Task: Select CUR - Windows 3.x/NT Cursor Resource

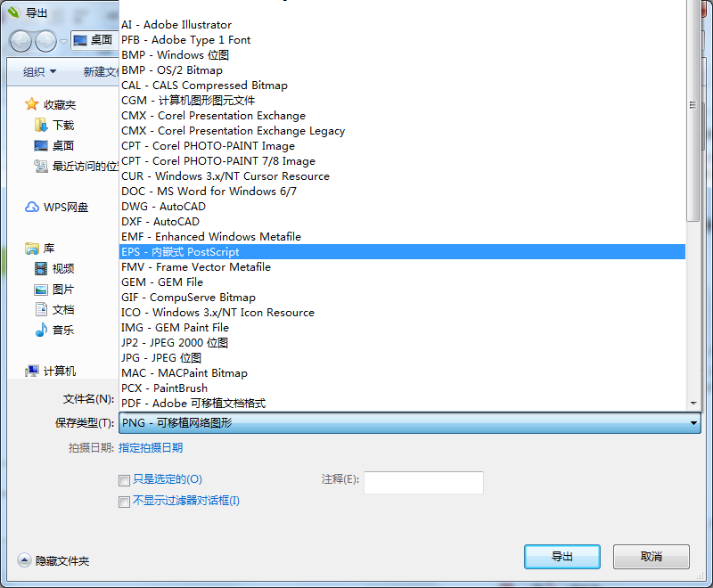Action: [x=403, y=176]
